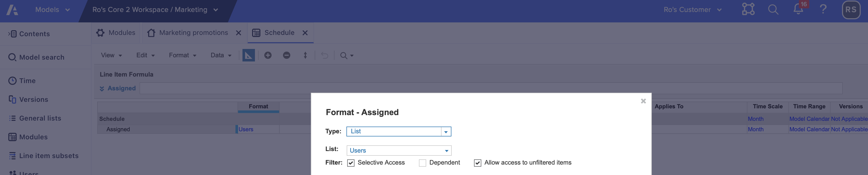
Task: Collapse the Assigned formula editor chevrons
Action: pyautogui.click(x=102, y=88)
